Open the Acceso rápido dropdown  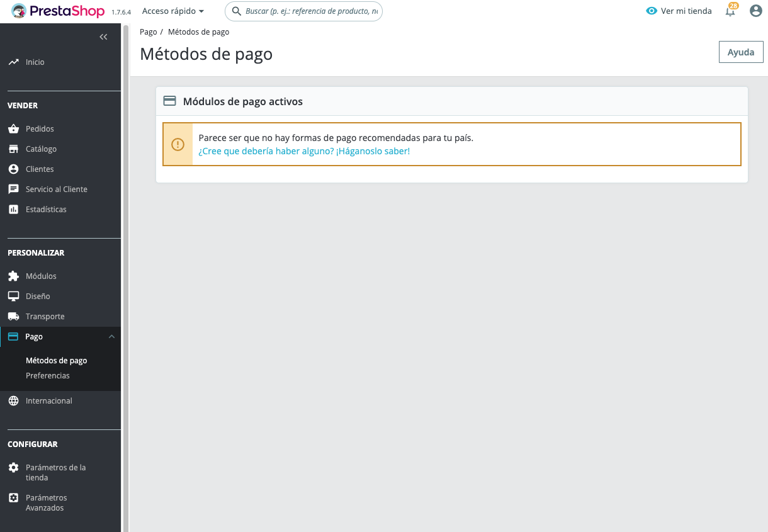pos(173,11)
